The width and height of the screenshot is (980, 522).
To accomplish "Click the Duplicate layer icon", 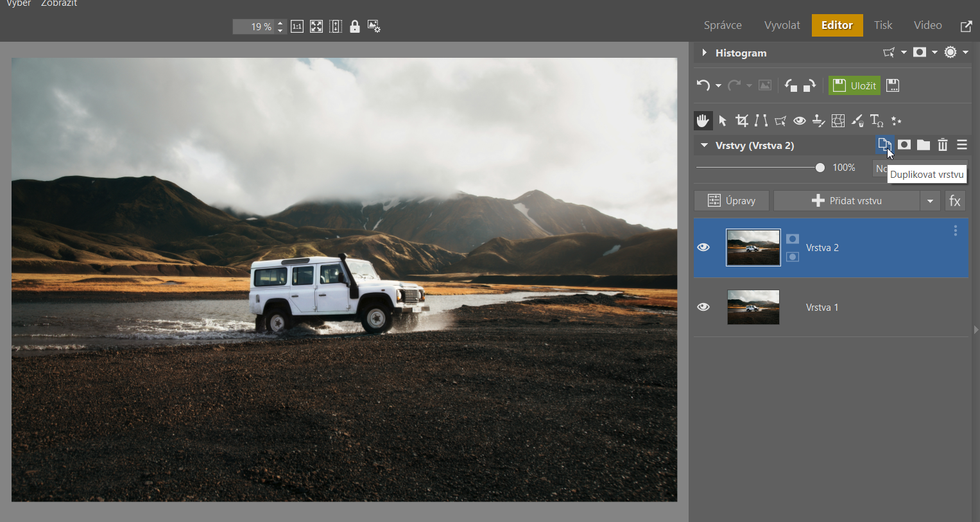I will pyautogui.click(x=884, y=144).
